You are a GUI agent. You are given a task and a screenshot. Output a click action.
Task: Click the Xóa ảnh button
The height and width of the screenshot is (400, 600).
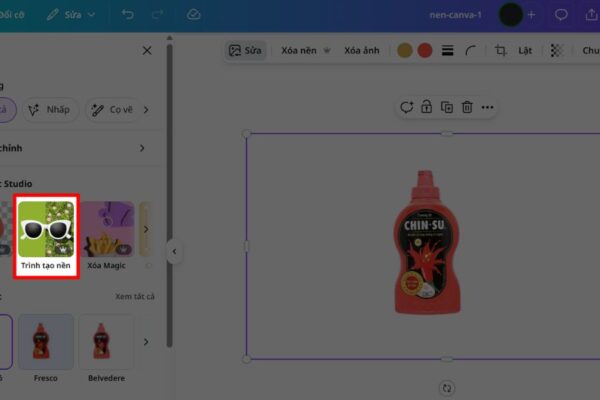pos(361,50)
